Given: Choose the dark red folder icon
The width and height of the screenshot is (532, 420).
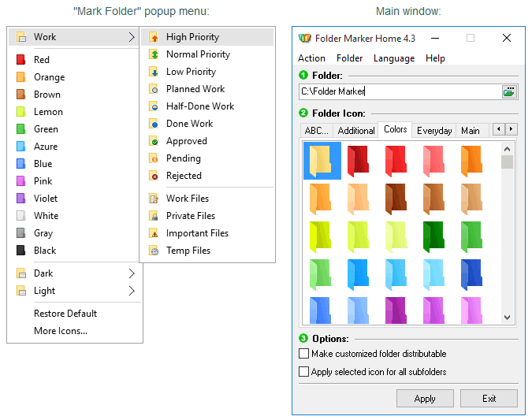Looking at the screenshot, I should (359, 161).
